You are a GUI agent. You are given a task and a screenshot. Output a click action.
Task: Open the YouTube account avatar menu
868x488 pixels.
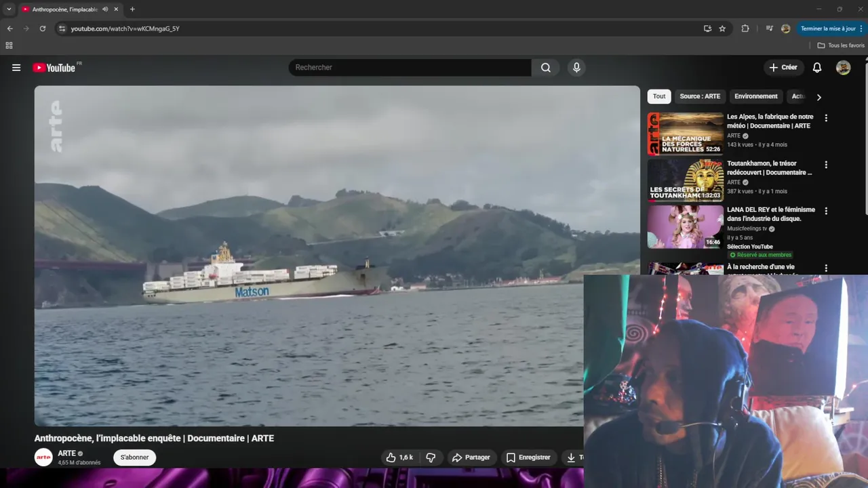(843, 68)
